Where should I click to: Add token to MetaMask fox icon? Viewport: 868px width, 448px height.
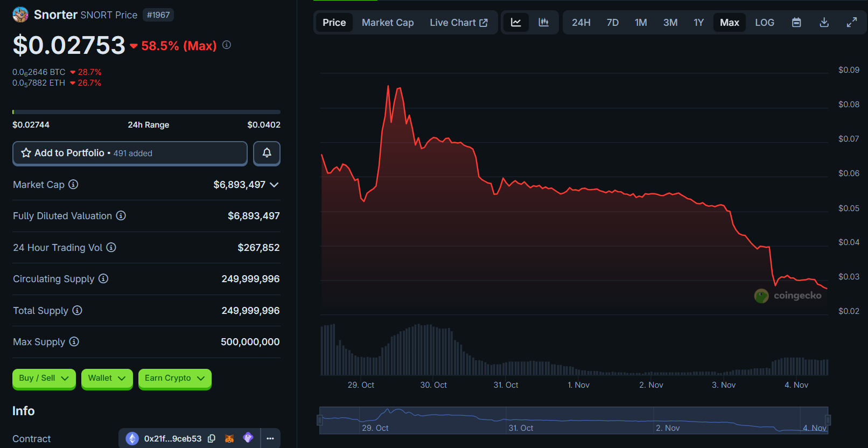[229, 439]
